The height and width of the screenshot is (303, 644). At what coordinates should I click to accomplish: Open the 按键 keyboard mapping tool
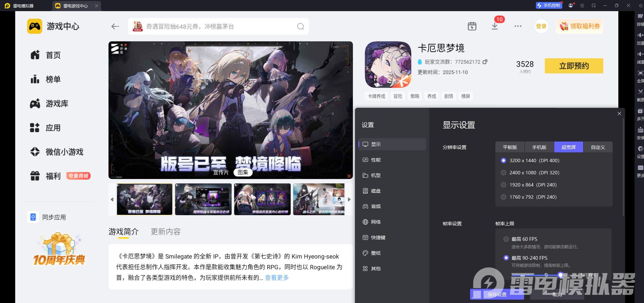[640, 20]
